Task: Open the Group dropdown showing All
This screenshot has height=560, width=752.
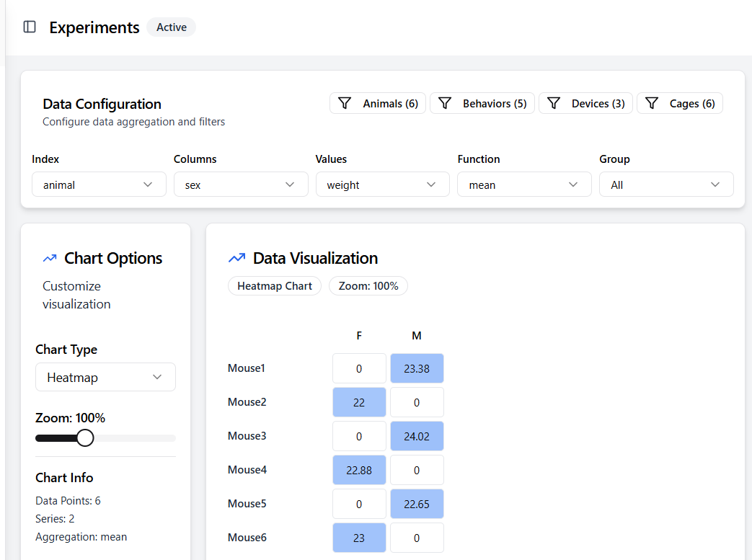Action: [x=666, y=185]
